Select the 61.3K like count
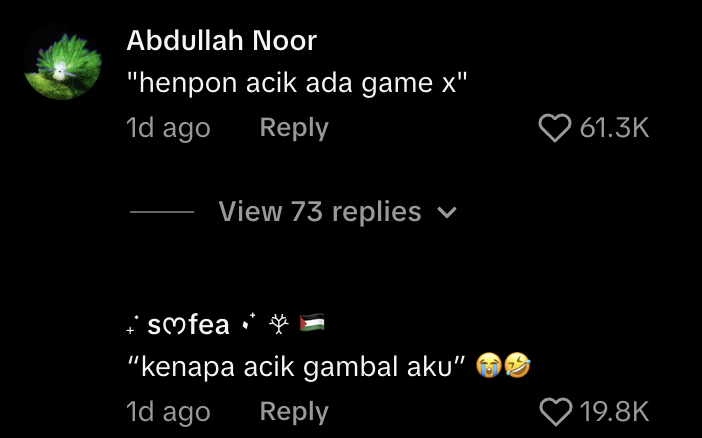 coord(614,128)
